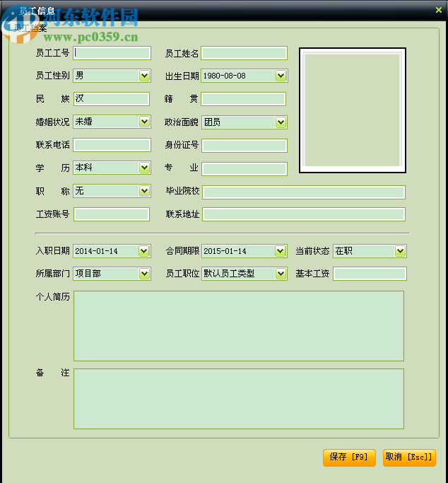Open the 学历 dropdown arrow
The height and width of the screenshot is (483, 448).
144,168
